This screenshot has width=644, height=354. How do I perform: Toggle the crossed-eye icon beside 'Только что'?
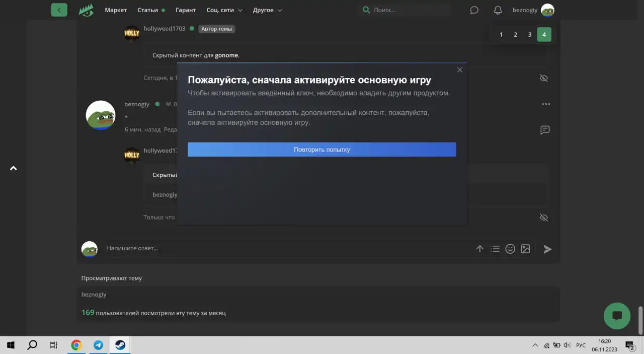[543, 218]
